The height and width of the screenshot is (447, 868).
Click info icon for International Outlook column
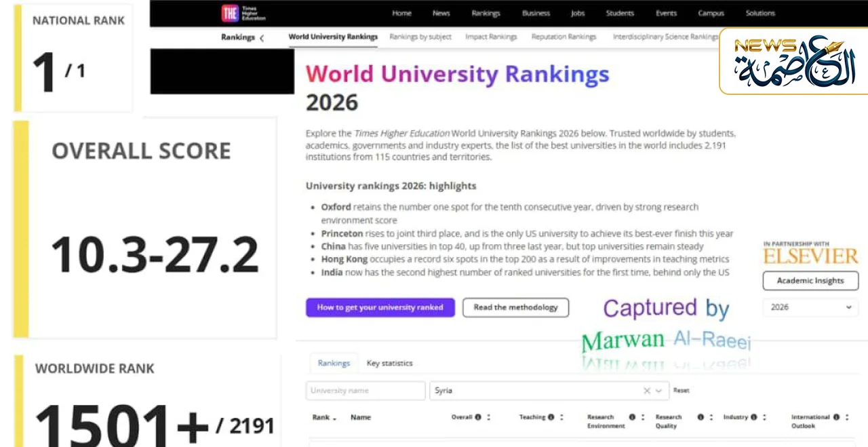click(x=836, y=417)
